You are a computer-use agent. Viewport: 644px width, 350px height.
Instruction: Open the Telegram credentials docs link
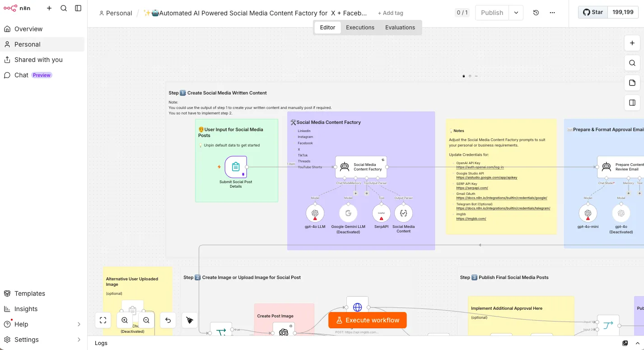503,208
